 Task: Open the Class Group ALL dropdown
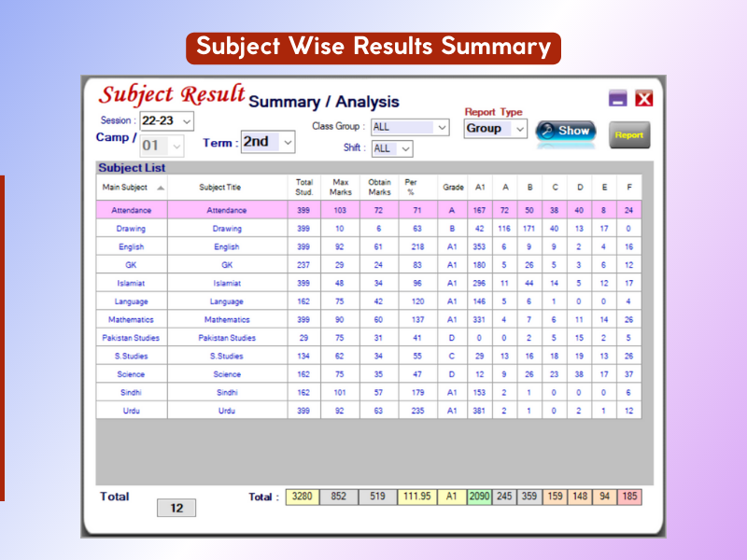tap(442, 127)
